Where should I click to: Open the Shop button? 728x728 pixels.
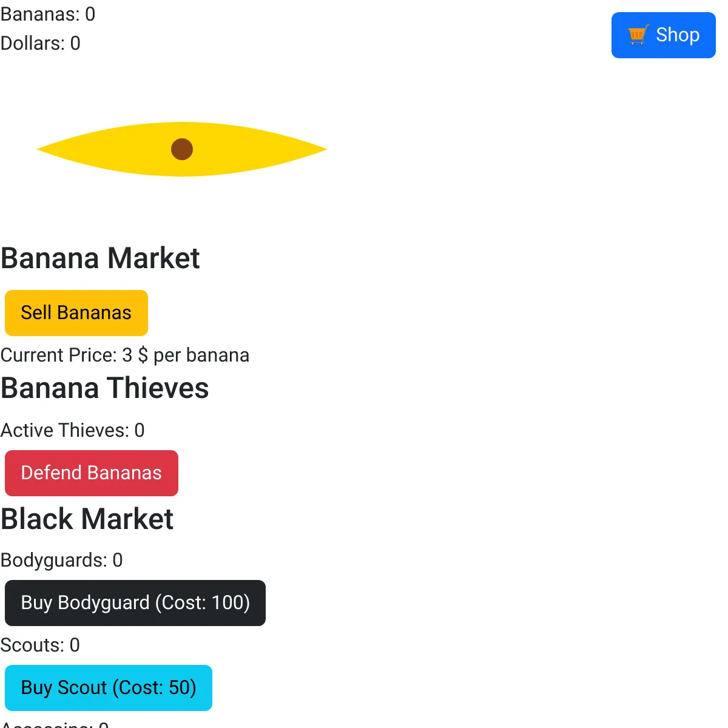pyautogui.click(x=663, y=35)
